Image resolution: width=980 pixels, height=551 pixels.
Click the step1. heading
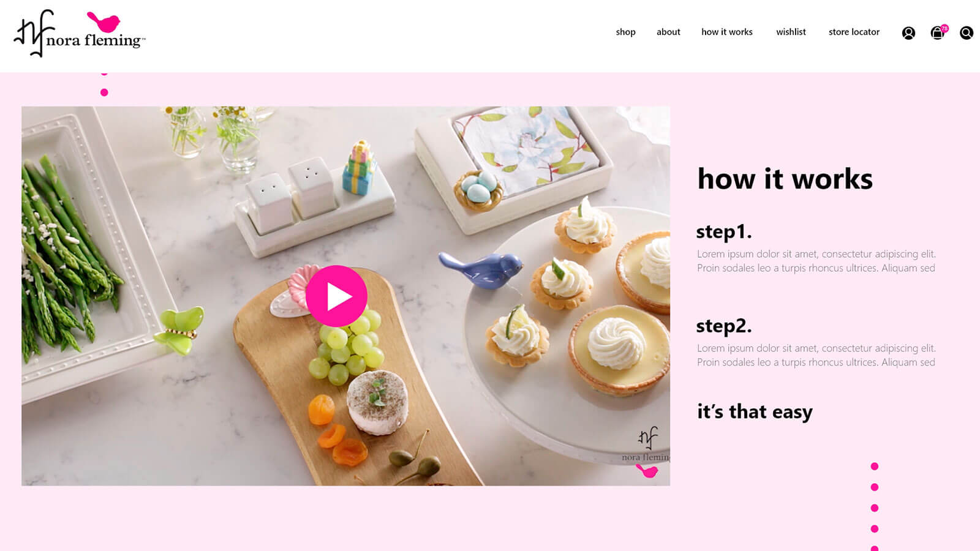click(x=723, y=232)
